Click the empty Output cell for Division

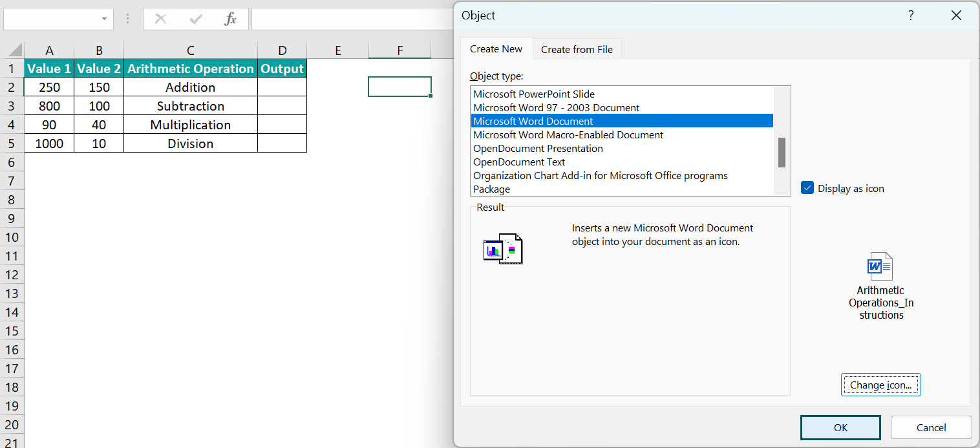[282, 144]
